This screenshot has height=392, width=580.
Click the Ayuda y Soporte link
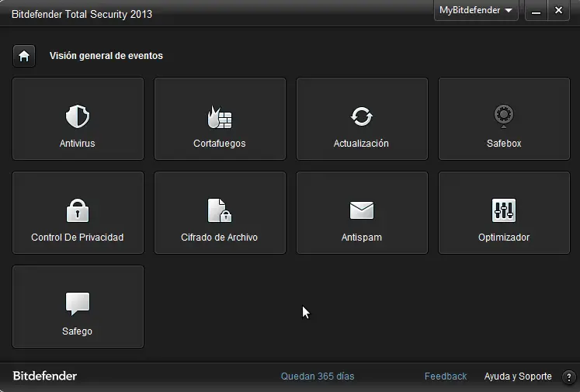[518, 376]
